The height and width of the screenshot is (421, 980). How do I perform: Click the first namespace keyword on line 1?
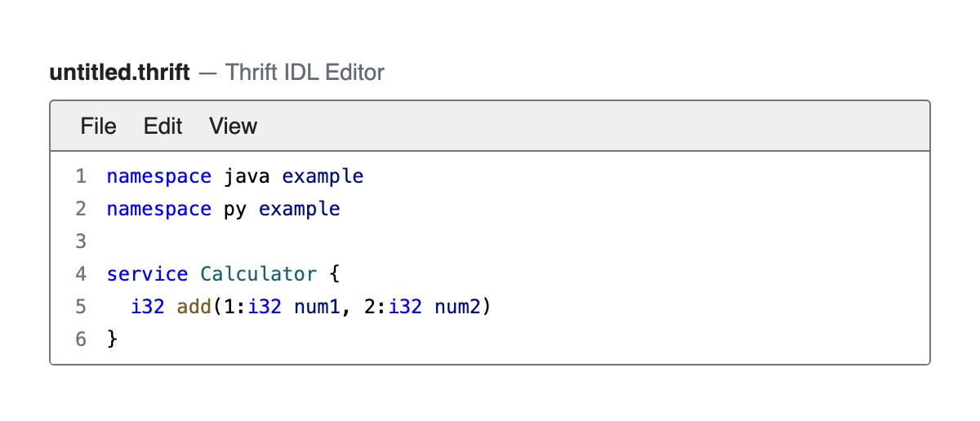[x=159, y=176]
